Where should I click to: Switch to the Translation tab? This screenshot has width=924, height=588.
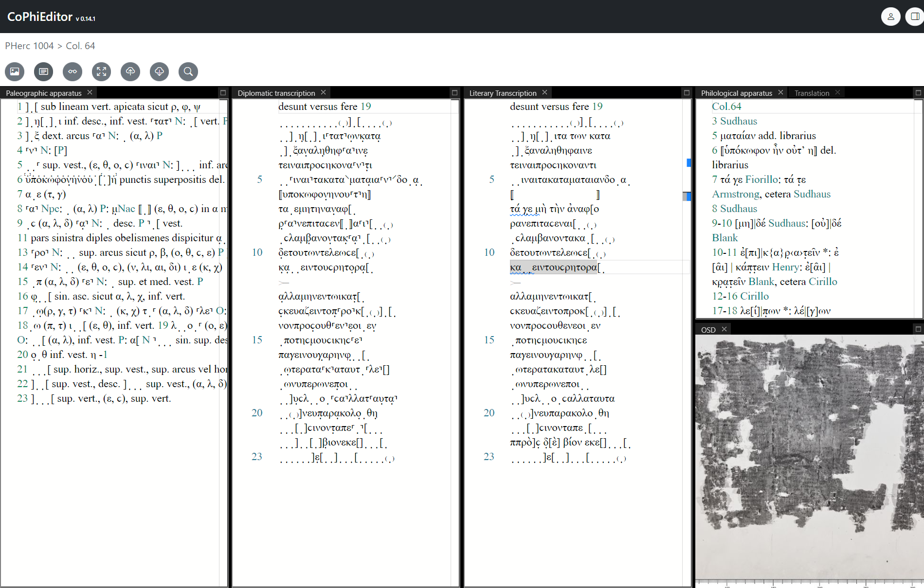[811, 92]
